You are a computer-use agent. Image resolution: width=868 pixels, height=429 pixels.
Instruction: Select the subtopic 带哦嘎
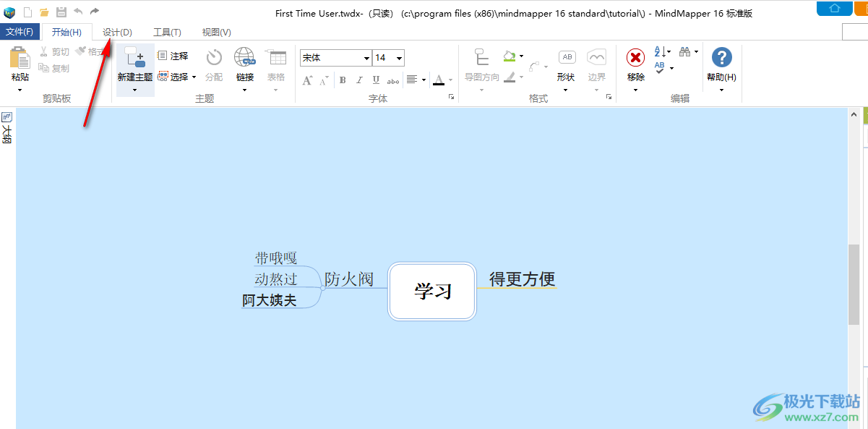pyautogui.click(x=276, y=258)
